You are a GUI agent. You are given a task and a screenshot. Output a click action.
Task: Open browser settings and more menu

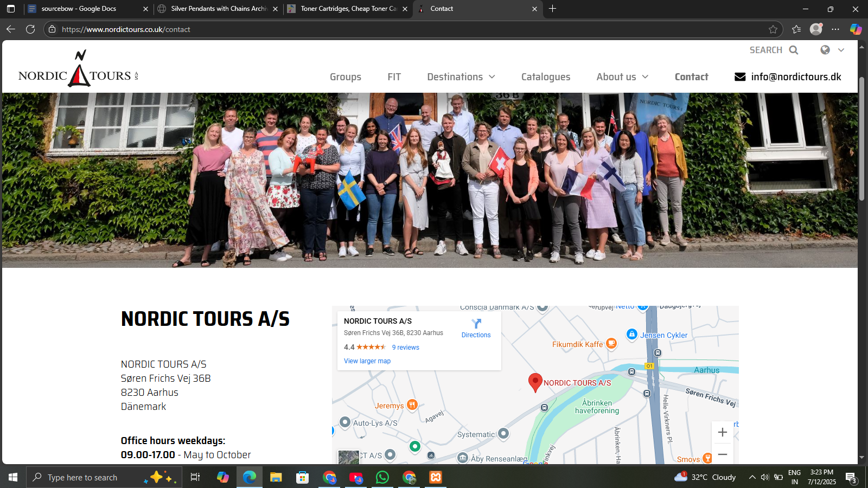click(x=835, y=29)
